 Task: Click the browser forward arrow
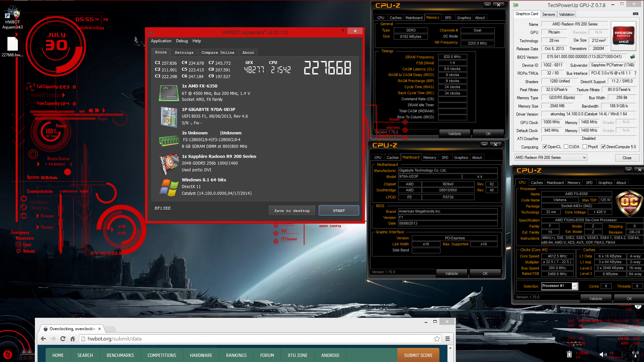point(53,339)
